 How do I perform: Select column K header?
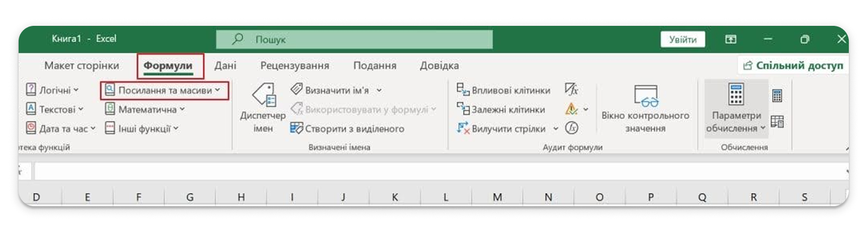[x=395, y=197]
